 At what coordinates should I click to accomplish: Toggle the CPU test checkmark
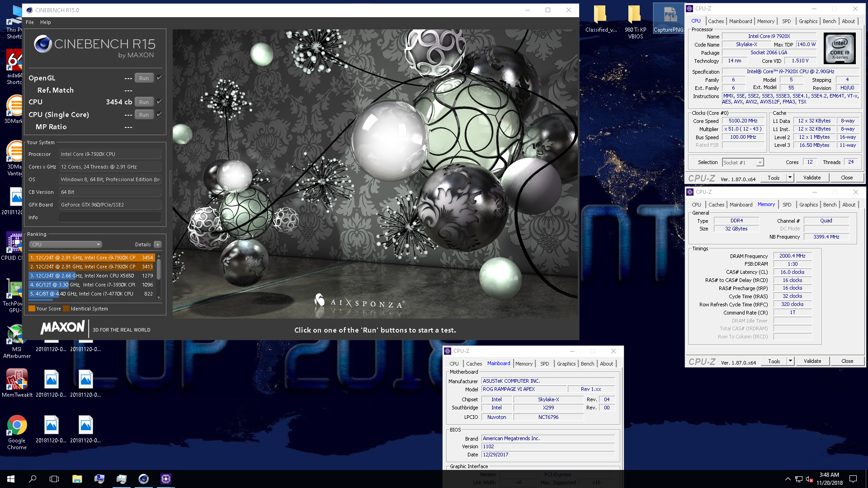(x=159, y=102)
